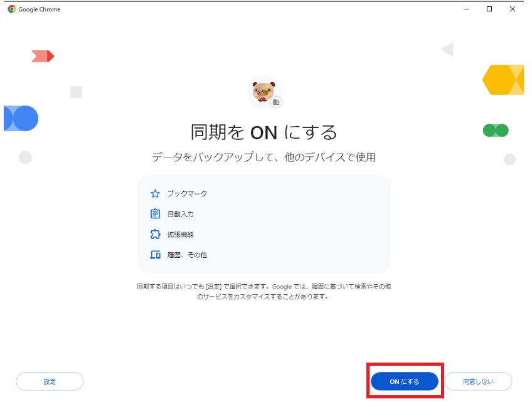Open sync 設定 button

(50, 381)
